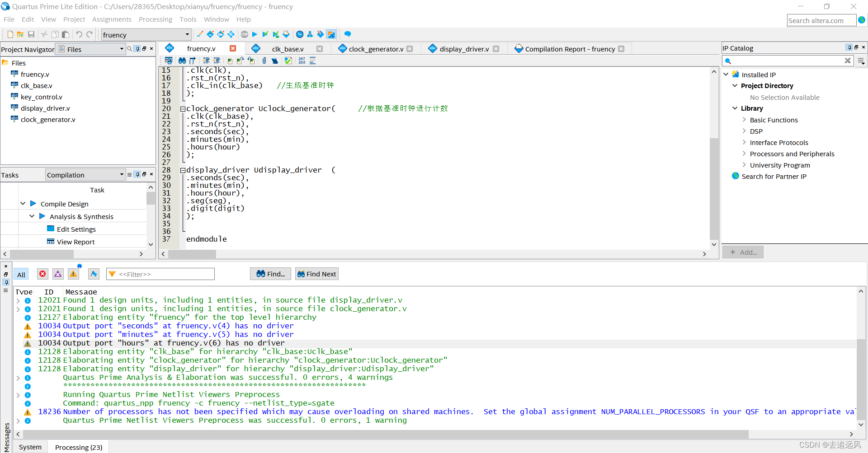Click the Save icon in main toolbar
The width and height of the screenshot is (868, 453).
click(31, 34)
